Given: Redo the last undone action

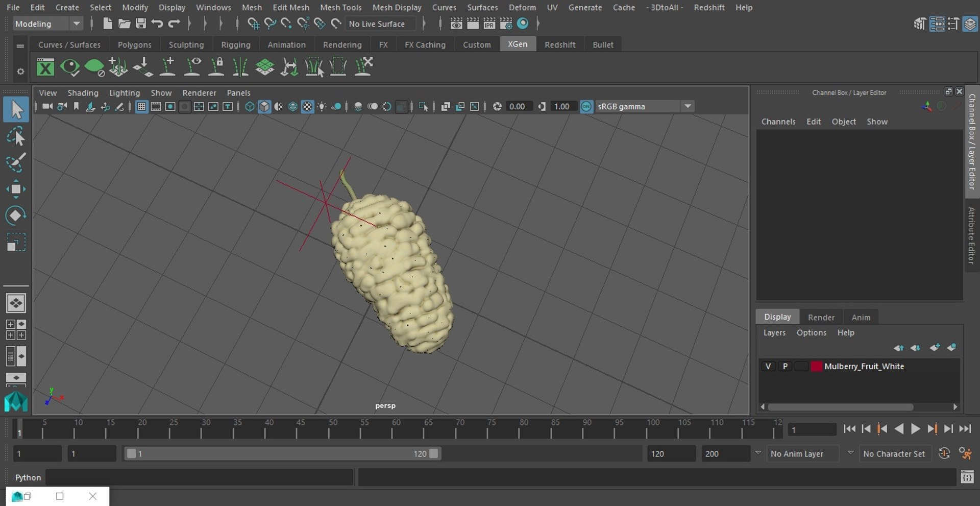Looking at the screenshot, I should tap(174, 23).
